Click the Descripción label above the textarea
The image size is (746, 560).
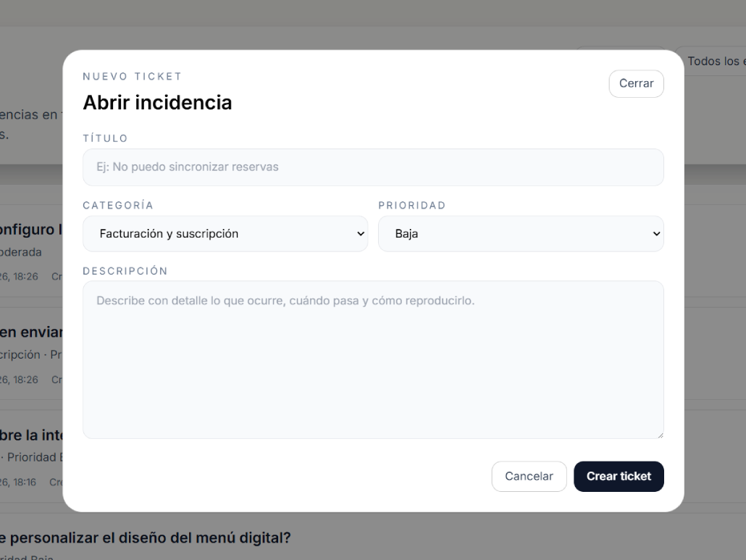coord(124,271)
